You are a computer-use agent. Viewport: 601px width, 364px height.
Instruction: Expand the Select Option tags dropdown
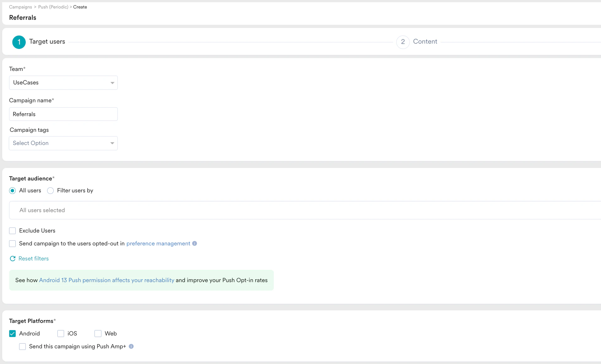click(x=63, y=143)
